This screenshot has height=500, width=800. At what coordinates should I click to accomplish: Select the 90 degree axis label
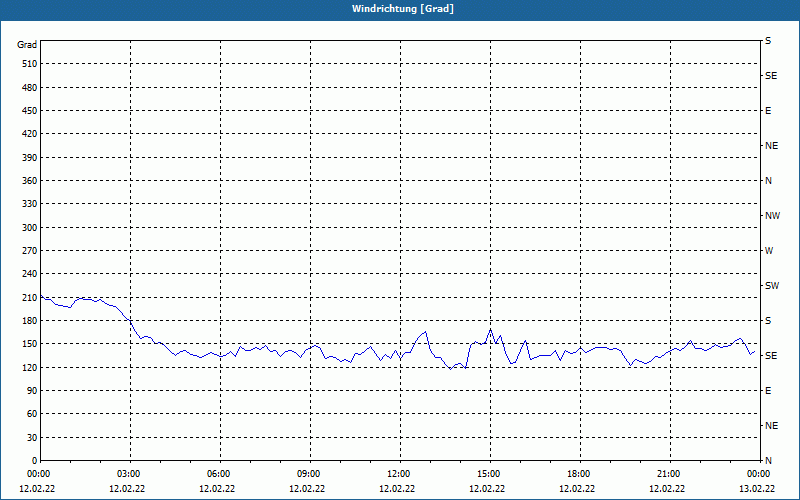coord(32,391)
